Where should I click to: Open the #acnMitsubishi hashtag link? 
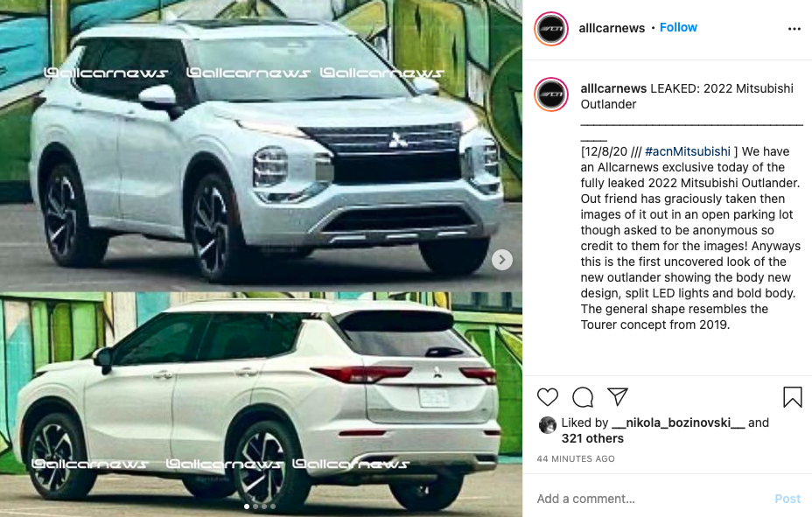tap(687, 151)
